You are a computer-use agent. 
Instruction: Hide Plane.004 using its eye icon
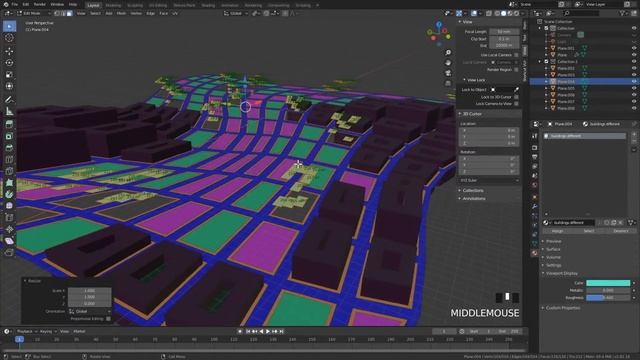634,82
